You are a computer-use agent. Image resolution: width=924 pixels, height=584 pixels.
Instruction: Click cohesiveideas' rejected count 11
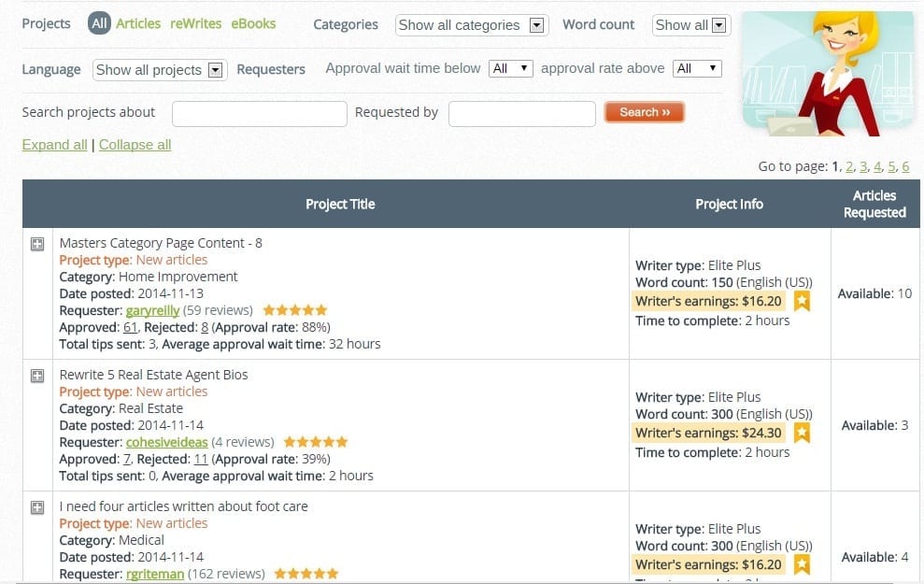[201, 460]
